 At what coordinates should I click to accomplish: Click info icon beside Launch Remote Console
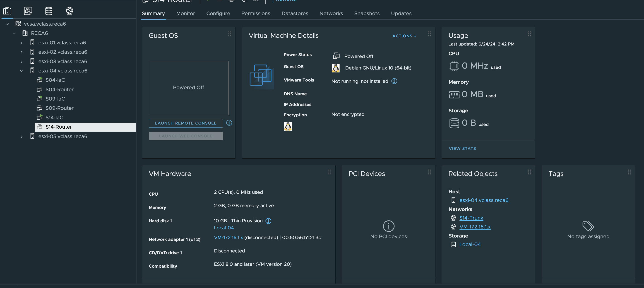tap(229, 123)
